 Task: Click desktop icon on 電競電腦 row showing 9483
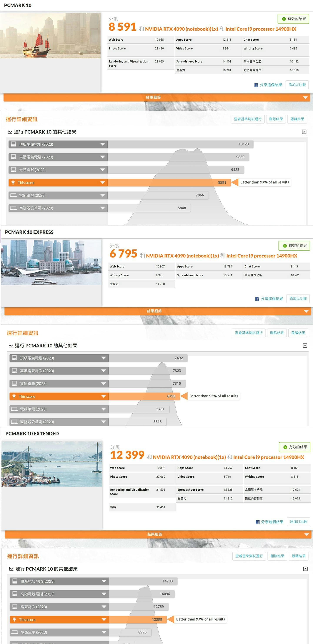13,170
